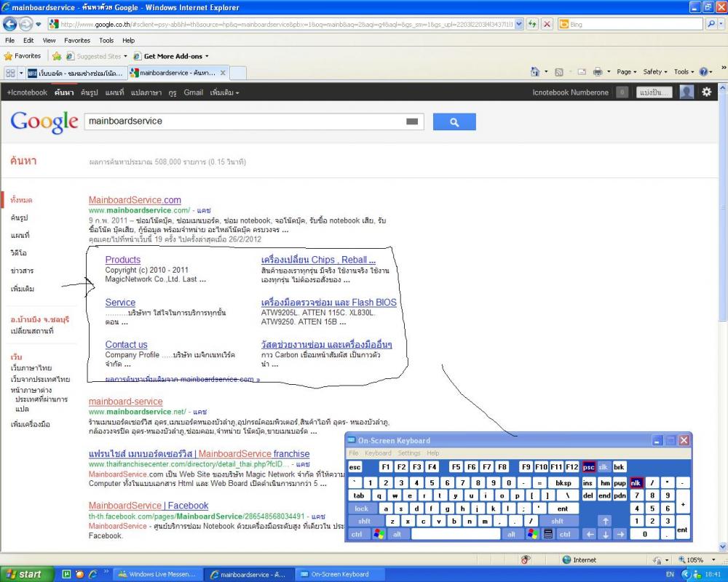
Task: Click the context menu key on On-Screen Keyboard
Action: point(548,534)
